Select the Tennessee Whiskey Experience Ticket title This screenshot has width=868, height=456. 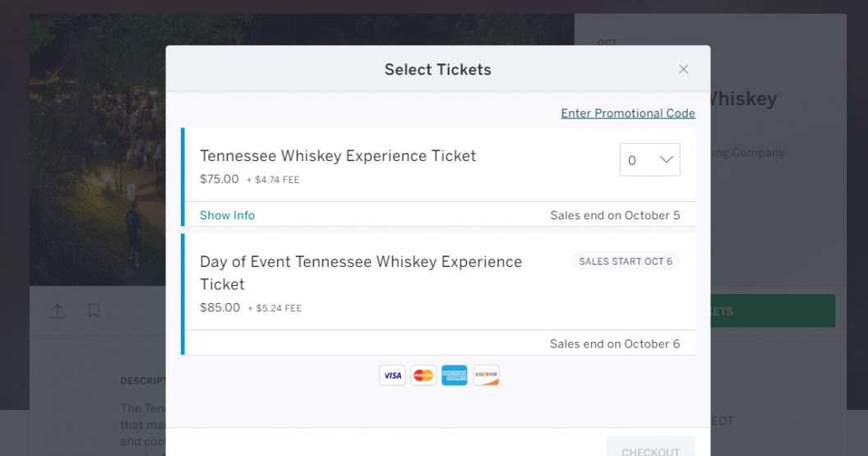(338, 156)
